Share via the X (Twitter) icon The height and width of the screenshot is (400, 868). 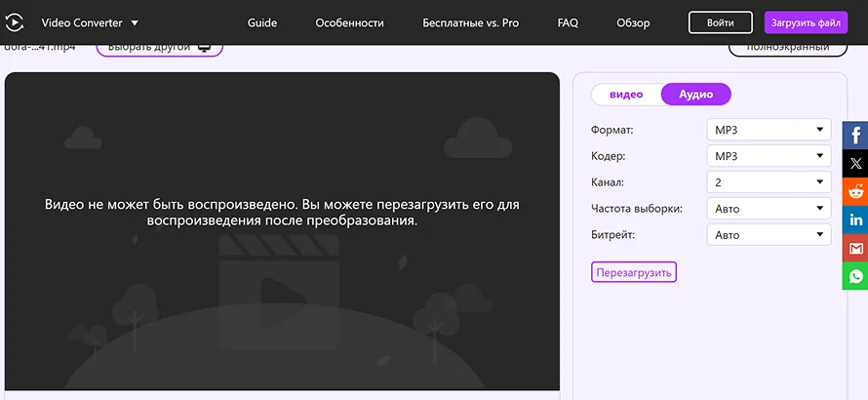click(855, 164)
